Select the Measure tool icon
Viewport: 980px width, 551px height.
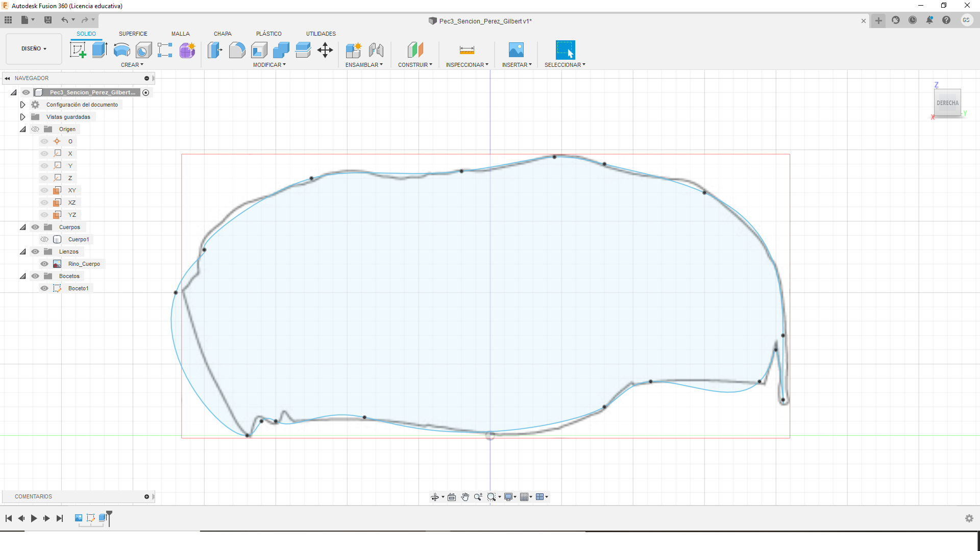click(467, 50)
